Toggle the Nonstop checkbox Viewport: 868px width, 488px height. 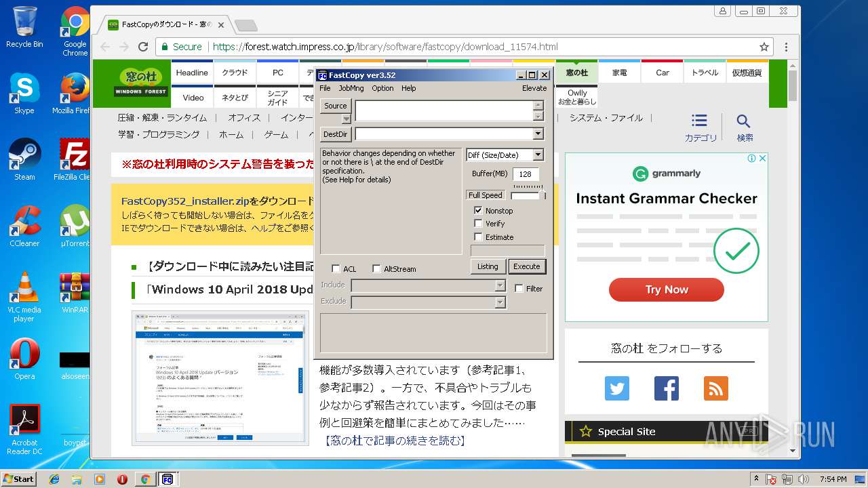point(479,211)
